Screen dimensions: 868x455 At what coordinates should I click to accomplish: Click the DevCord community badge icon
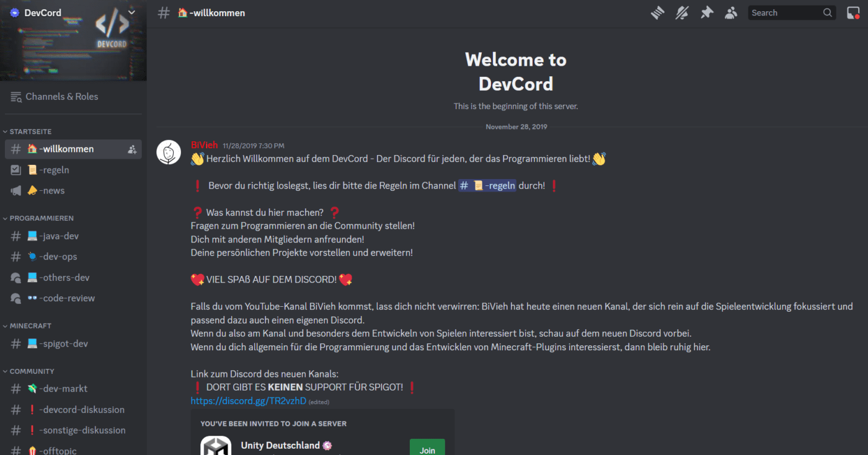pos(14,12)
